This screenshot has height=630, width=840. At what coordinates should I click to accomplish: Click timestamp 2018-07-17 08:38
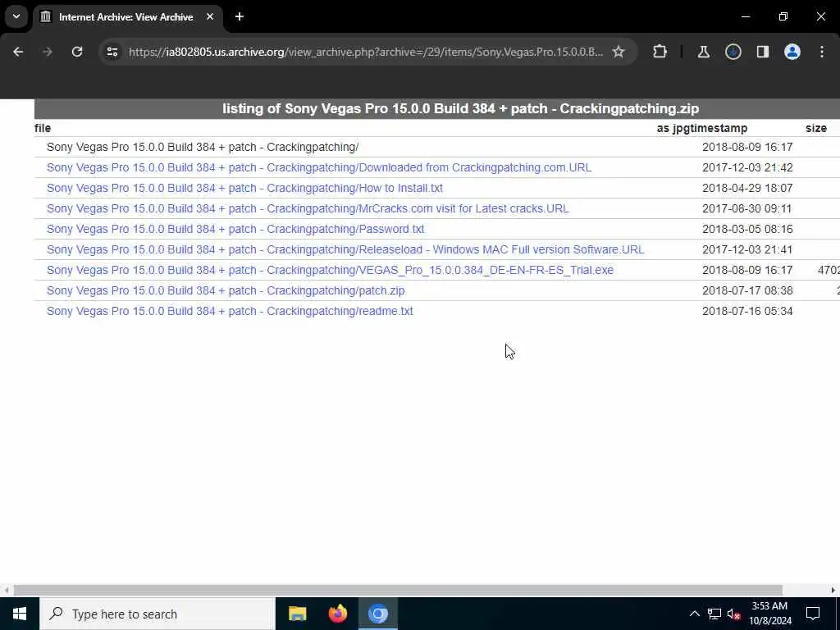pos(747,290)
